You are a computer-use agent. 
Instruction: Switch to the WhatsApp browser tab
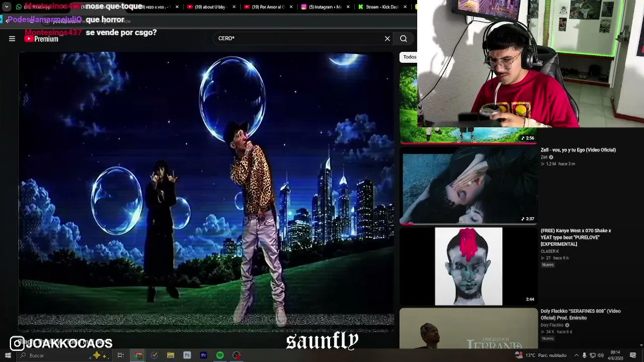point(40,7)
